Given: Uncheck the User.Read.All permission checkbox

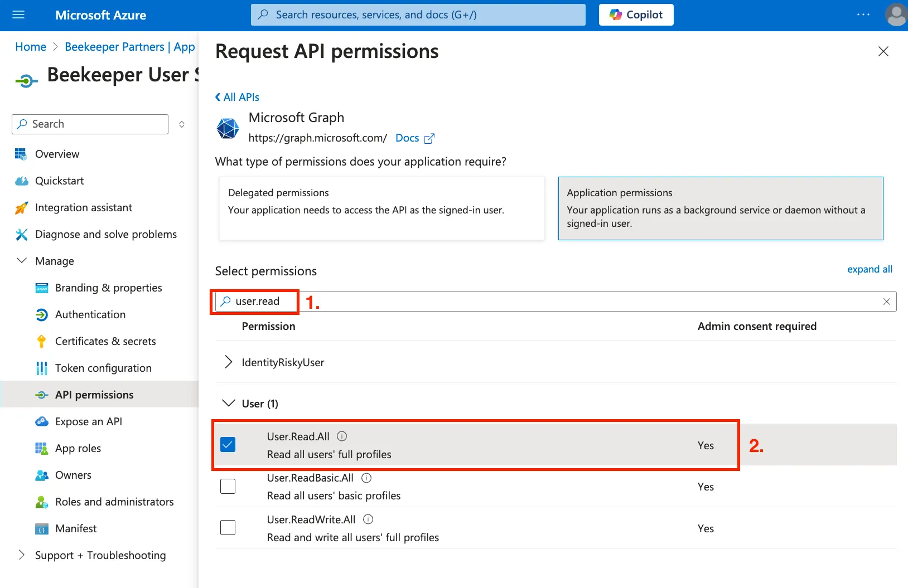Looking at the screenshot, I should [x=228, y=444].
